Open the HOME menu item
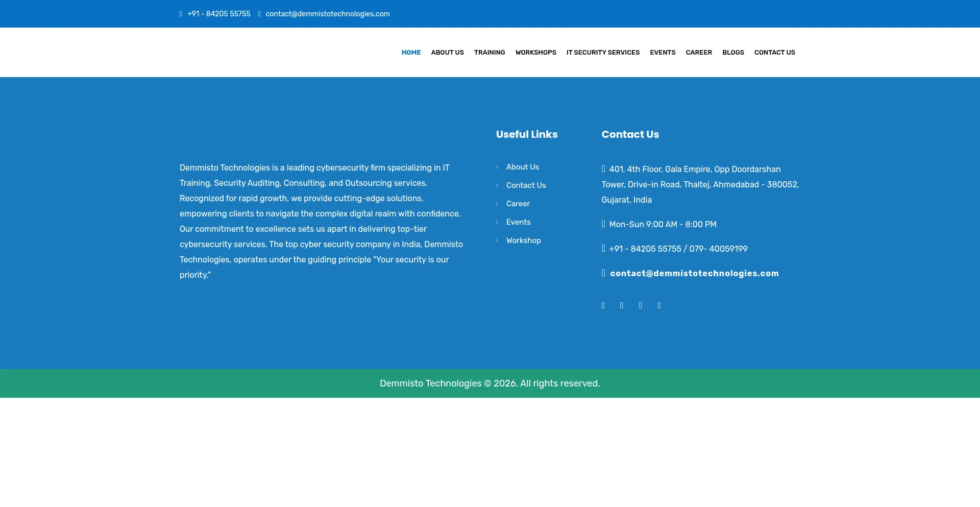Image resolution: width=980 pixels, height=507 pixels. 411,53
